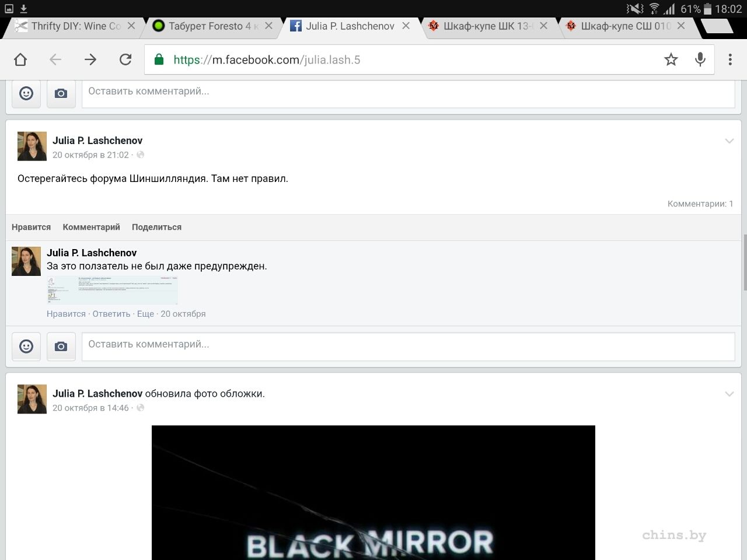Screen dimensions: 747x560
Task: Click camera icon under Шиншилляндия post
Action: [61, 346]
